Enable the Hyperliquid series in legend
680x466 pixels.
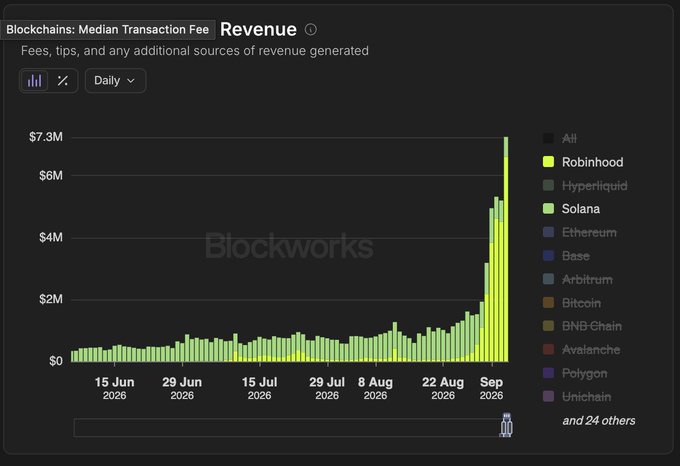point(585,186)
